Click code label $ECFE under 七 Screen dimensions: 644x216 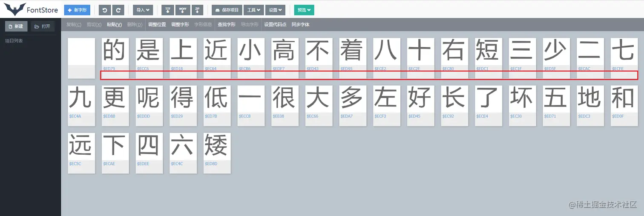pos(618,69)
